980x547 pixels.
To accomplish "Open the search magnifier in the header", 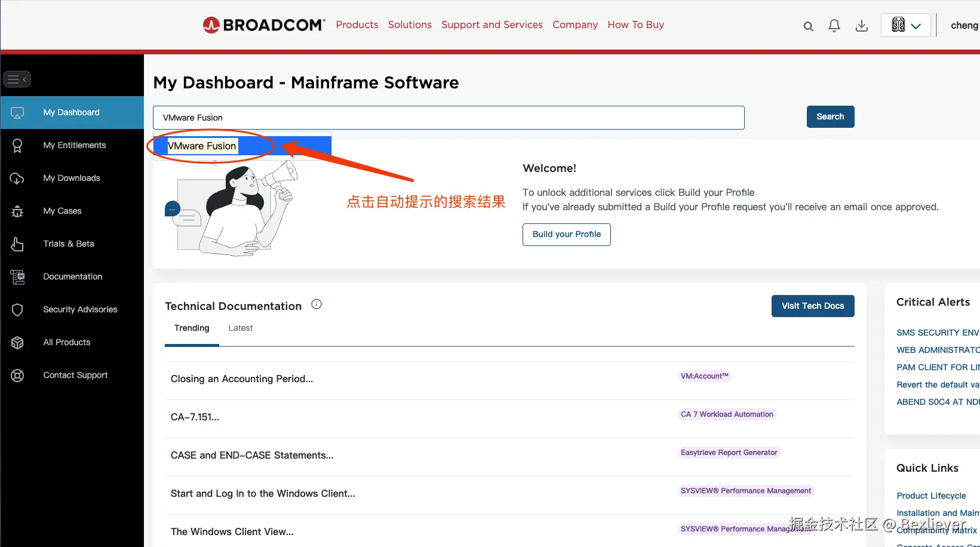I will pyautogui.click(x=807, y=26).
